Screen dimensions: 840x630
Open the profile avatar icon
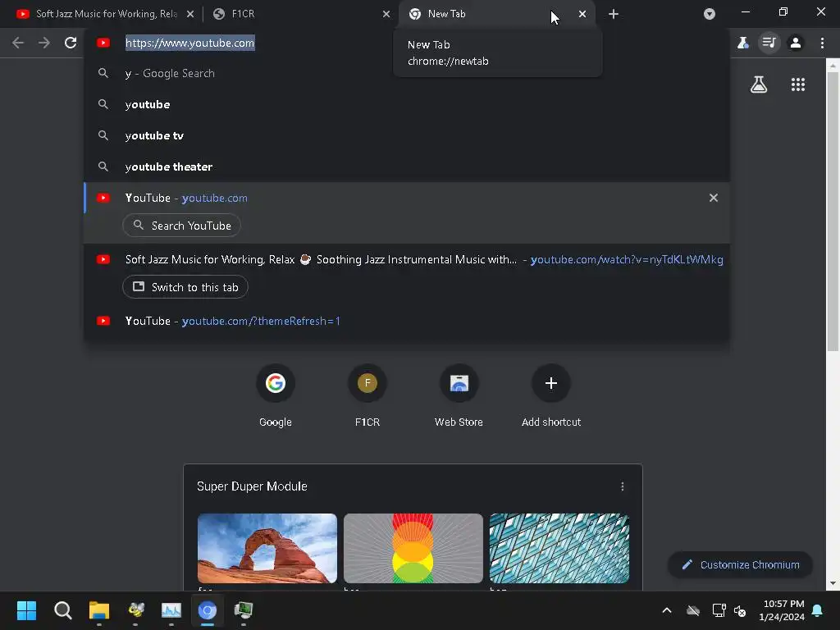[x=796, y=43]
